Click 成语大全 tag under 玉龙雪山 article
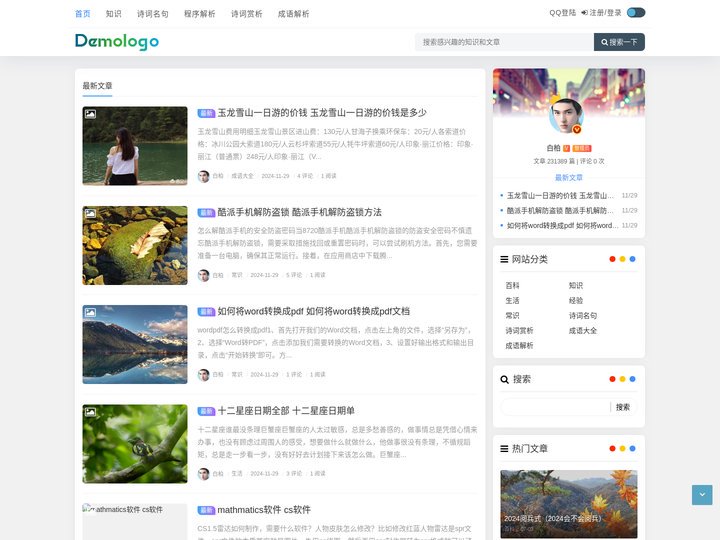This screenshot has width=720, height=540. click(242, 176)
